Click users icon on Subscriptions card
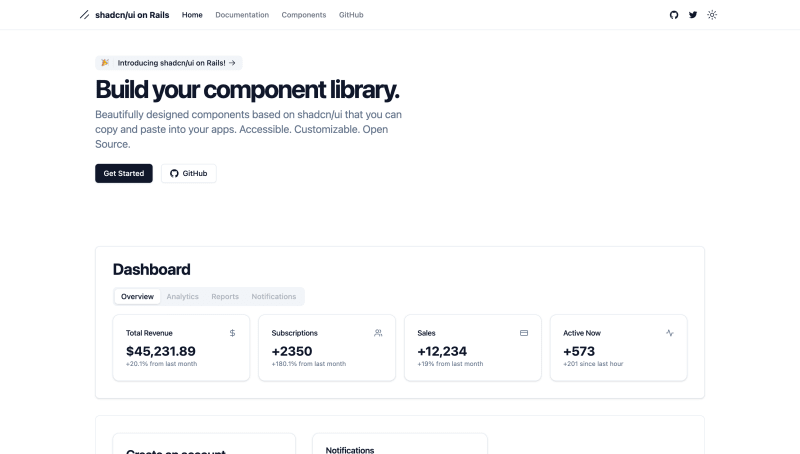The width and height of the screenshot is (800, 454). coord(378,333)
